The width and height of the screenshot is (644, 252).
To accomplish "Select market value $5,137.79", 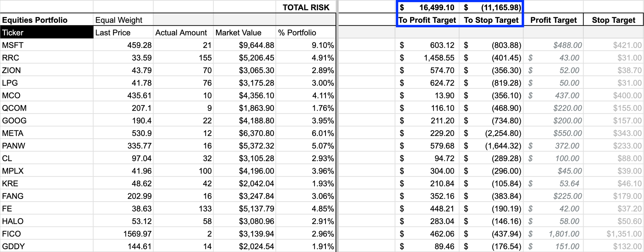I will 244,208.
